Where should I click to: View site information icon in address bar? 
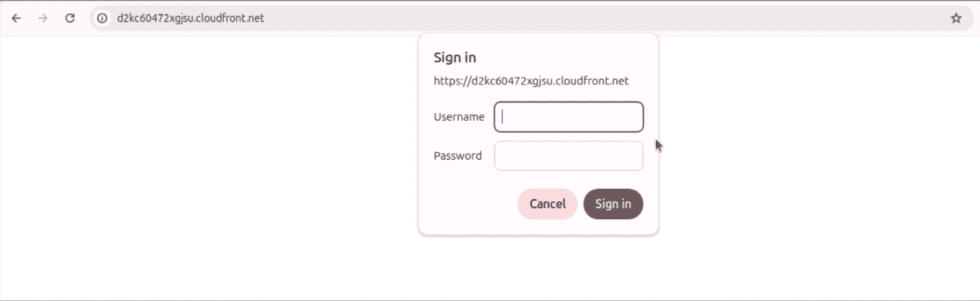tap(102, 18)
